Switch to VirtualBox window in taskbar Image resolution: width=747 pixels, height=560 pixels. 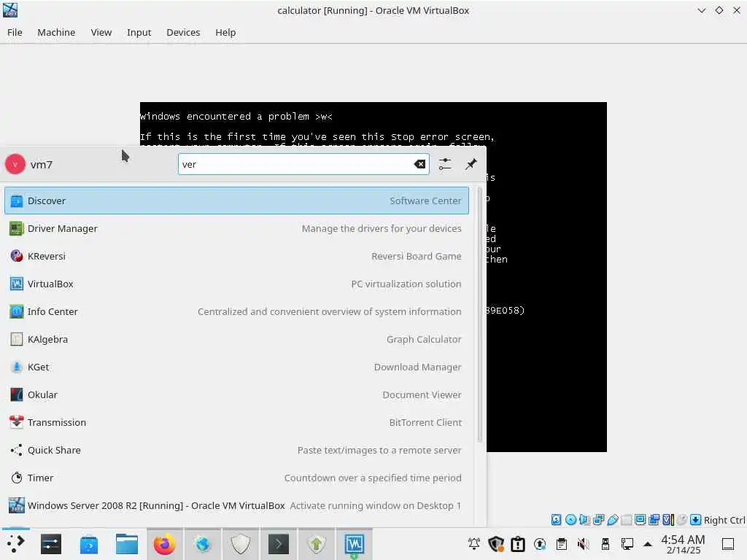click(x=355, y=544)
